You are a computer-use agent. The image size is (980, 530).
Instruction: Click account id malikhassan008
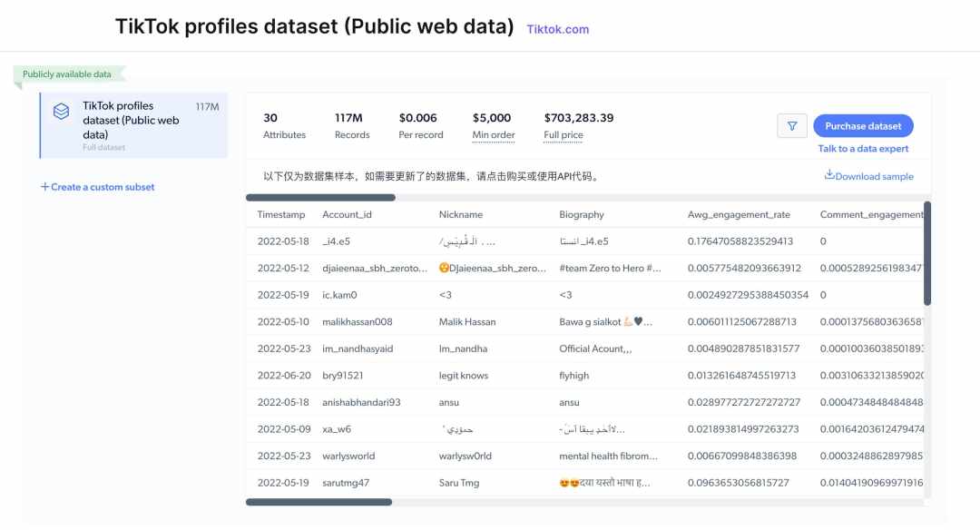358,322
